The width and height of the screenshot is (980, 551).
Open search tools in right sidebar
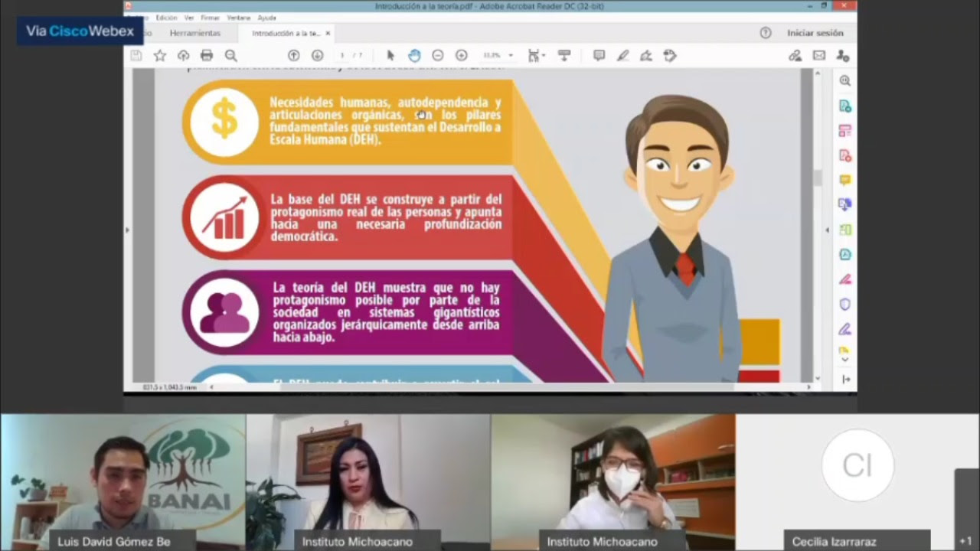pyautogui.click(x=845, y=80)
